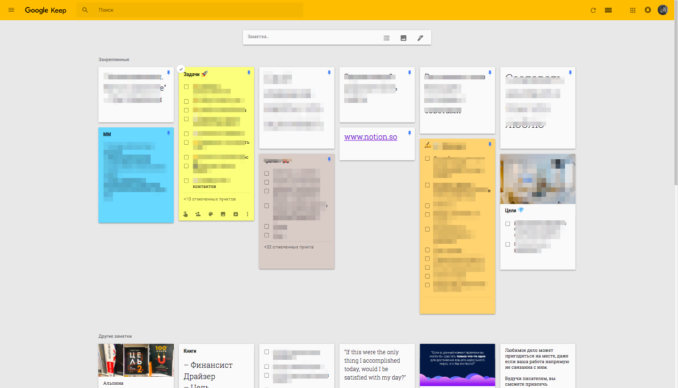
Task: Create a new note with image
Action: click(403, 38)
